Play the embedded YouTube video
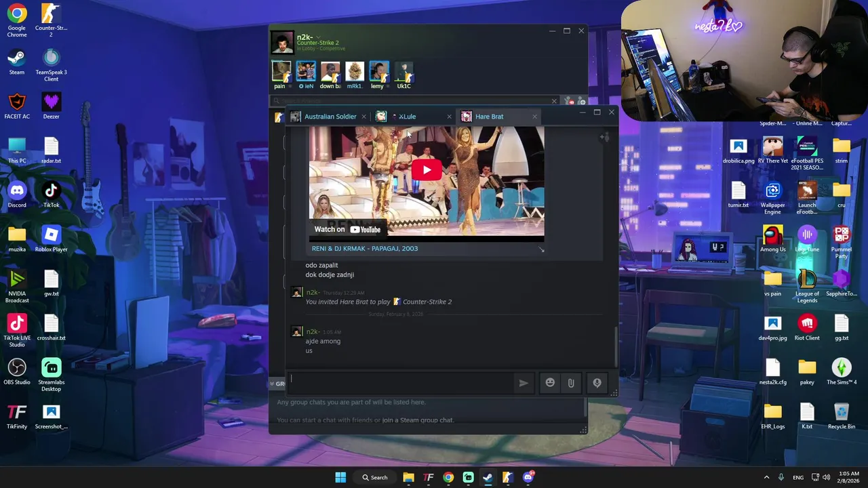The height and width of the screenshot is (488, 868). 427,170
